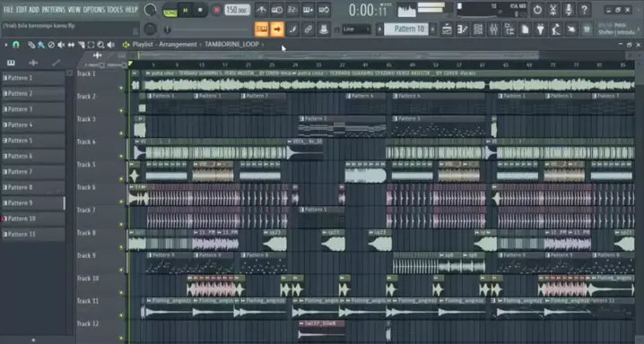
Task: Select the Paint brush tool in Playlist
Action: pos(41,45)
